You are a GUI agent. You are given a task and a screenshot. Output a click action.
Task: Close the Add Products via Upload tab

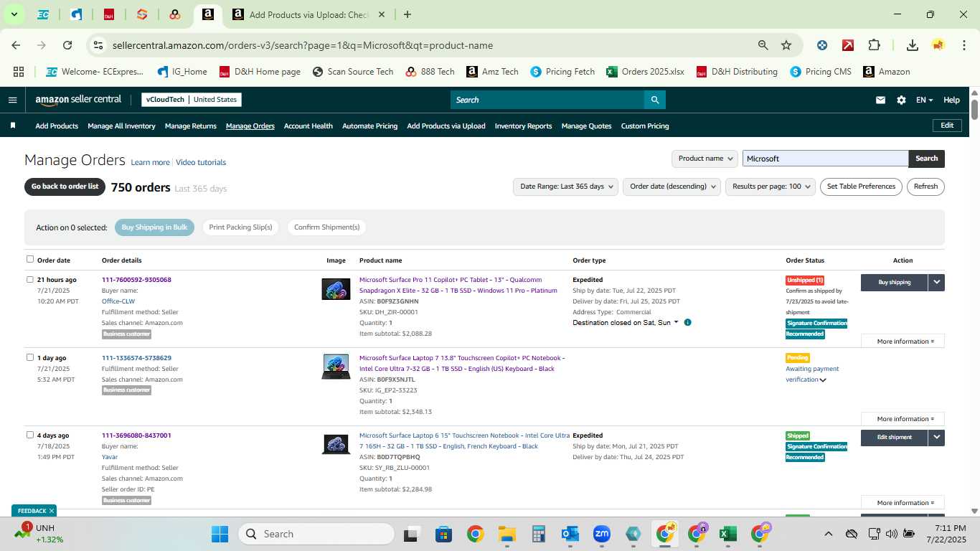[x=382, y=14]
